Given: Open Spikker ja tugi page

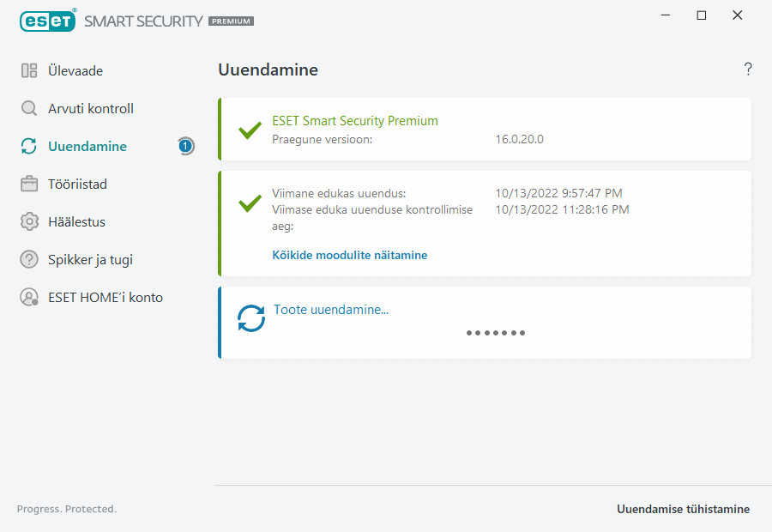Looking at the screenshot, I should click(90, 260).
